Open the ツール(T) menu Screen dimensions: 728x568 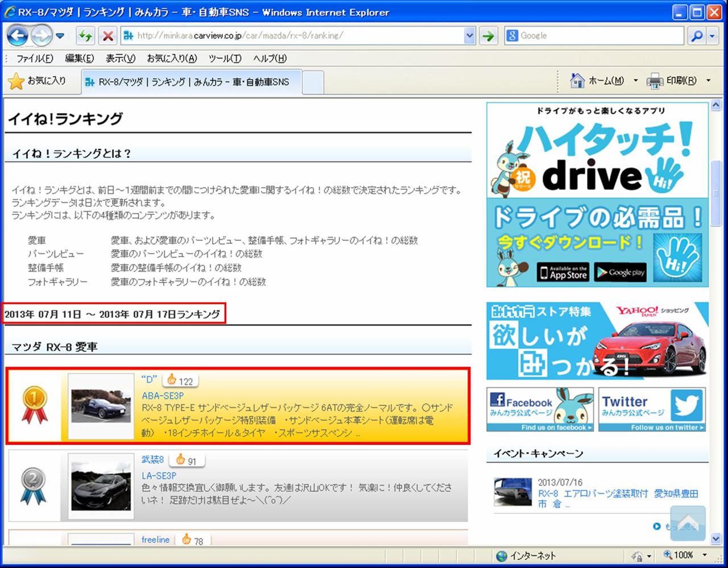[225, 59]
